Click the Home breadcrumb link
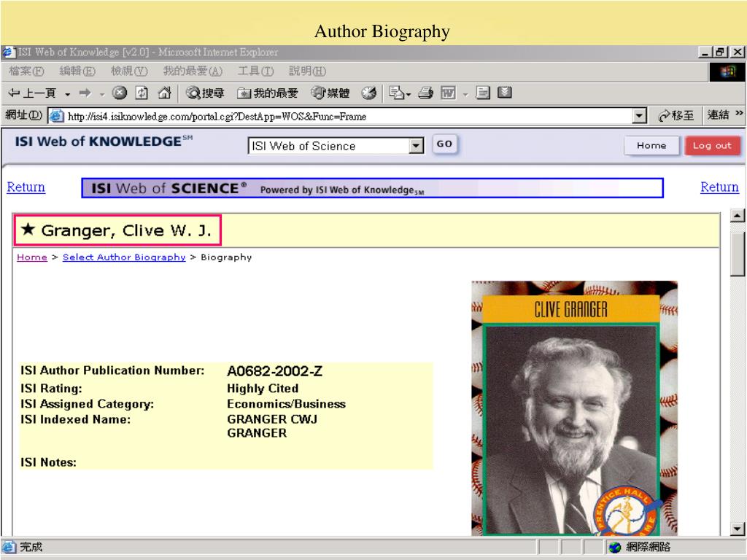 coord(32,257)
